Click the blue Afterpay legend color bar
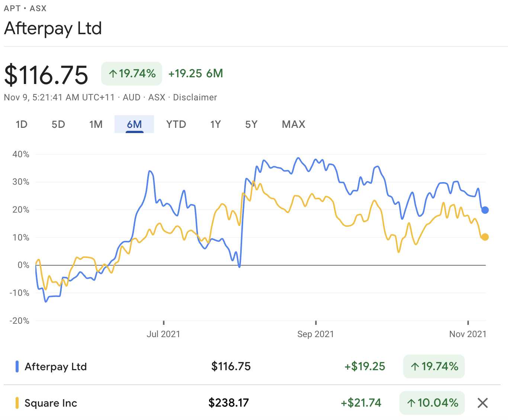Screen dimensions: 508x420 coord(17,366)
